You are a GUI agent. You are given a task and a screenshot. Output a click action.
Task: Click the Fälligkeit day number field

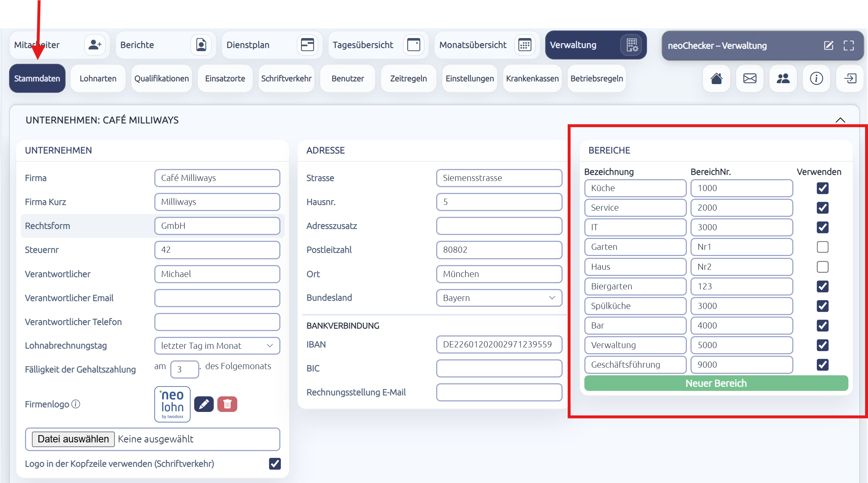[184, 370]
